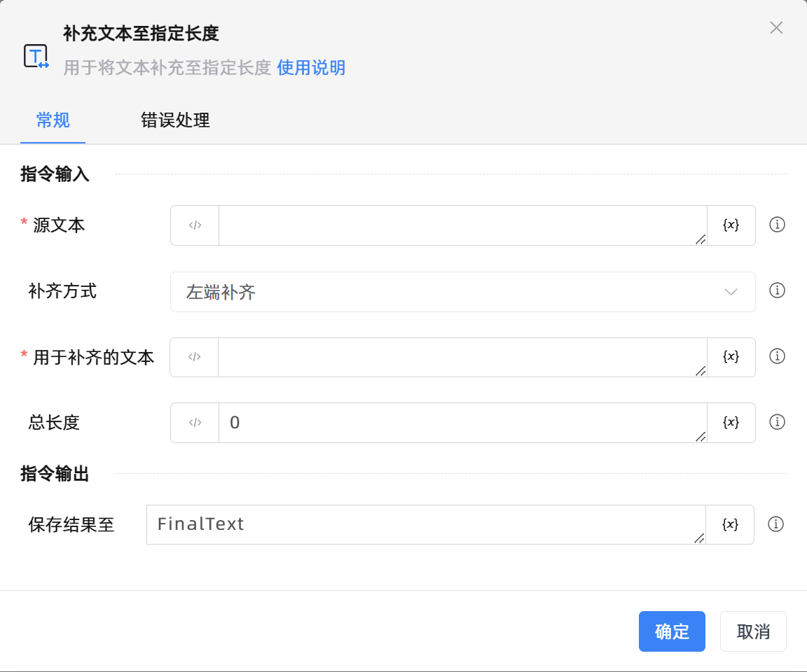Open the 使用说明 help link
Image resolution: width=807 pixels, height=672 pixels.
[311, 68]
